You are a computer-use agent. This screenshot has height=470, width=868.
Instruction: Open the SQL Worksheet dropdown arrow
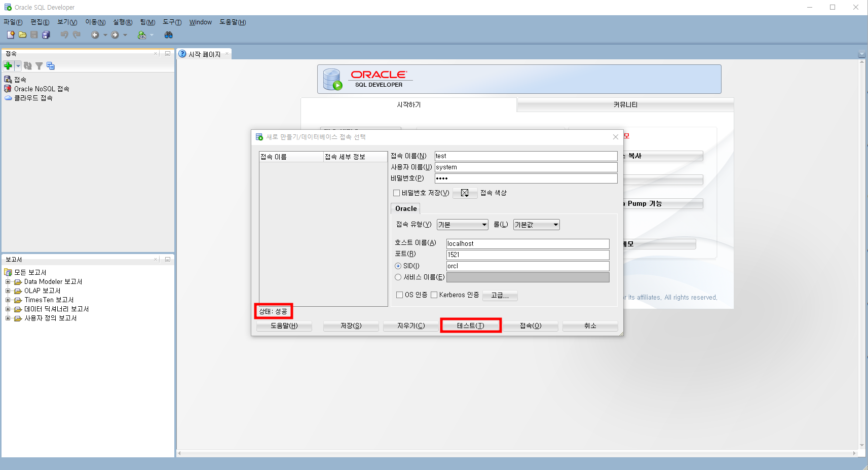(x=152, y=35)
